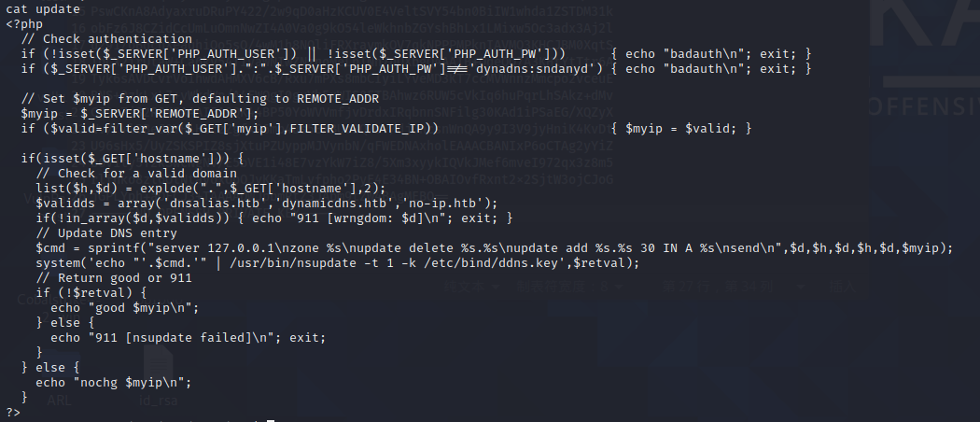Open the line and column position dropdown
The height and width of the screenshot is (422, 980).
[x=735, y=287]
